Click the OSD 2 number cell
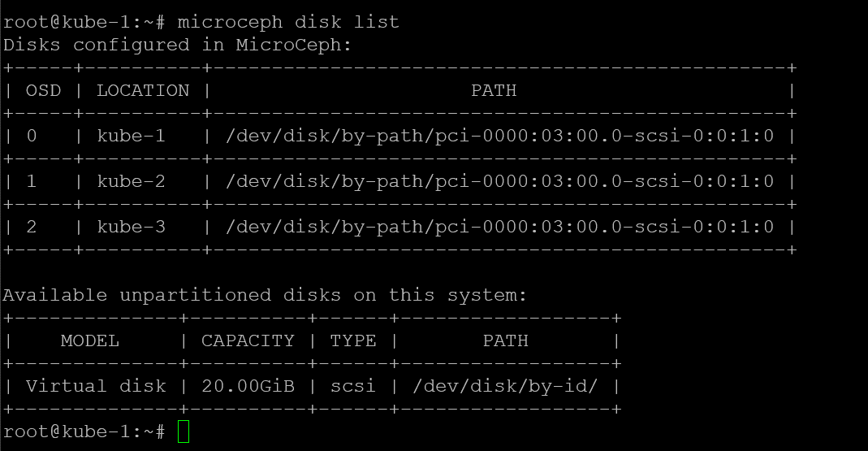868x451 pixels. [x=32, y=227]
